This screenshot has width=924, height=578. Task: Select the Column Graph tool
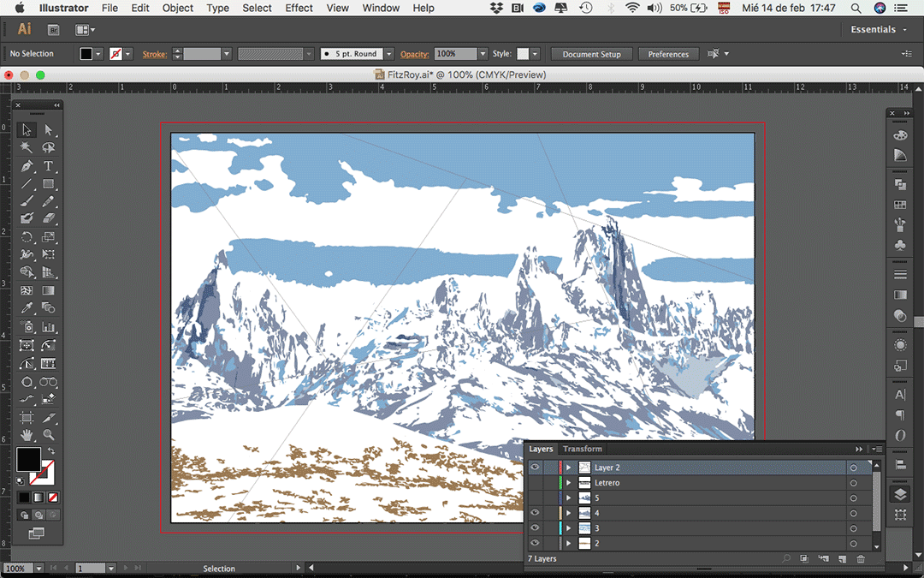click(x=48, y=327)
